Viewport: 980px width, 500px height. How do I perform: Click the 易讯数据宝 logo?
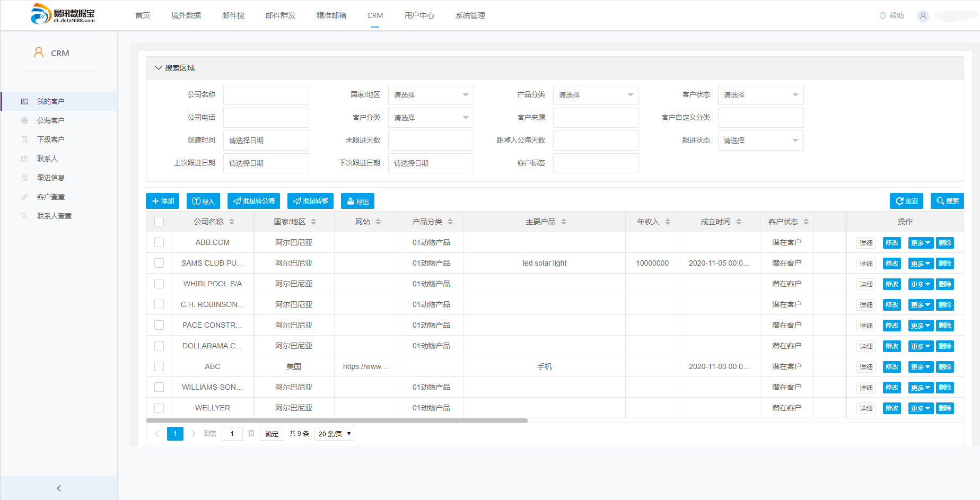click(63, 14)
